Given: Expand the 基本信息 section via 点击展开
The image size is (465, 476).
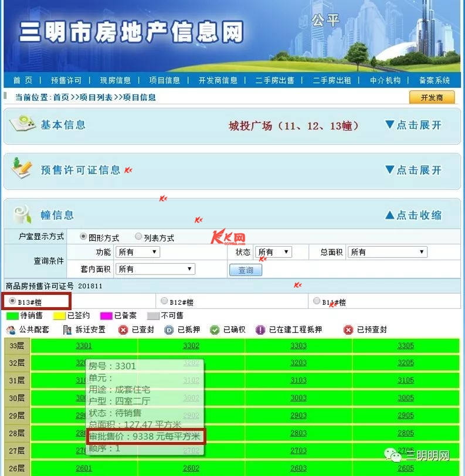Looking at the screenshot, I should click(x=413, y=125).
